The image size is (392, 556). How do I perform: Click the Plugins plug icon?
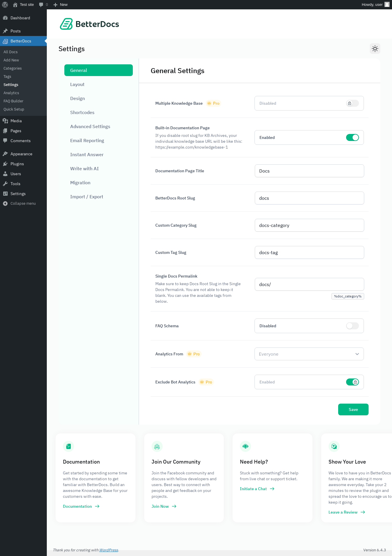pyautogui.click(x=5, y=164)
